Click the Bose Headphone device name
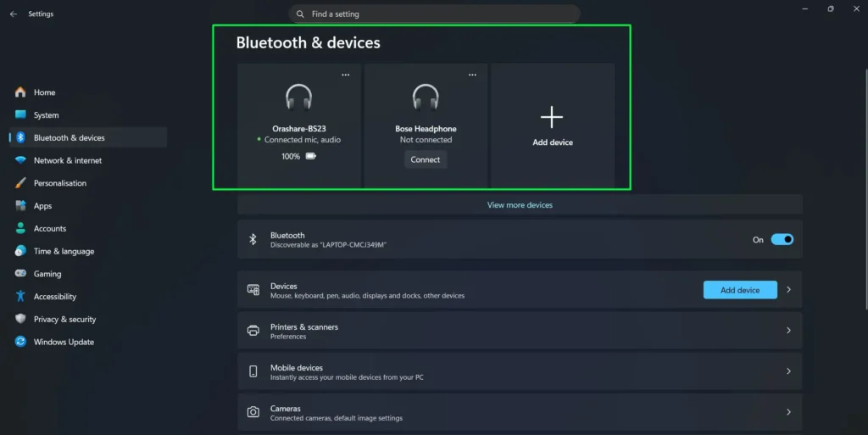 pos(426,128)
